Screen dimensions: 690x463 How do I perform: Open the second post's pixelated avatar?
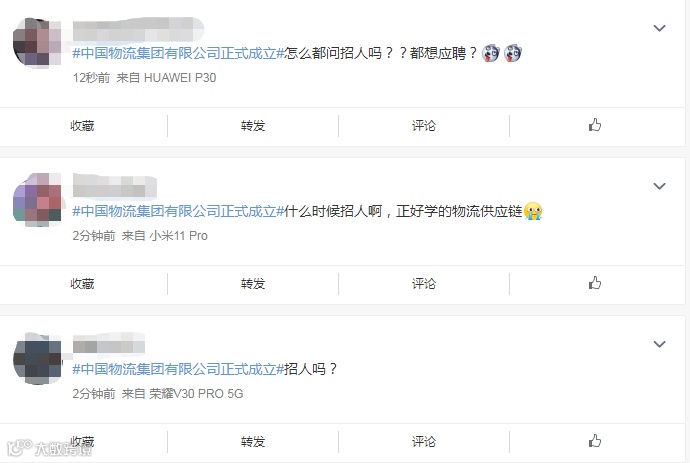click(x=37, y=199)
